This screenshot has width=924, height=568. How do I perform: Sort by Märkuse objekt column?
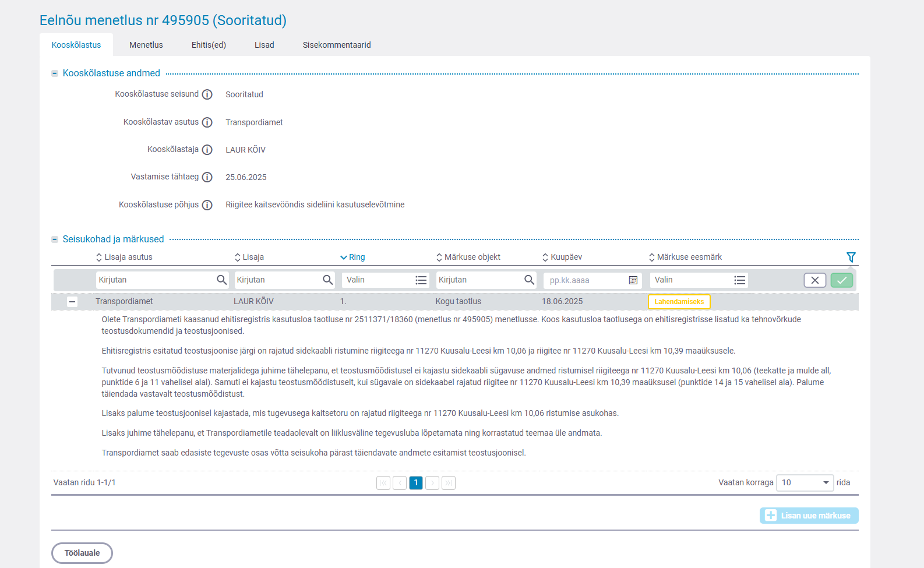[468, 257]
